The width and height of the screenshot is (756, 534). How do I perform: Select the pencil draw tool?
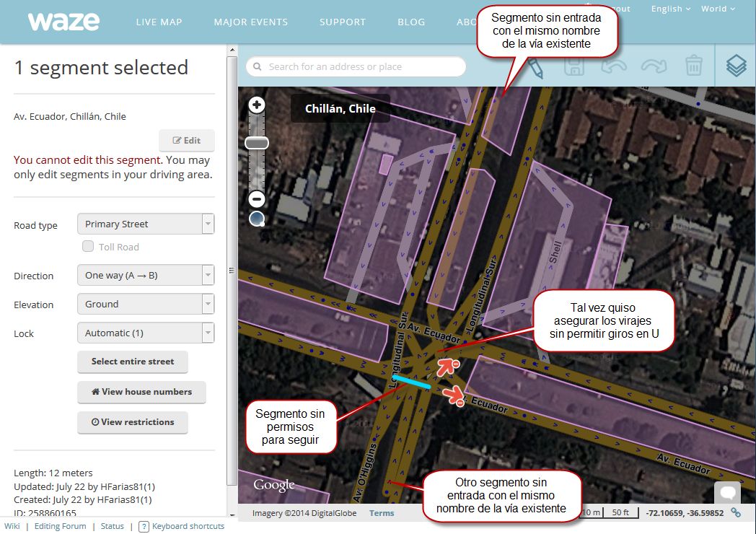pos(536,68)
